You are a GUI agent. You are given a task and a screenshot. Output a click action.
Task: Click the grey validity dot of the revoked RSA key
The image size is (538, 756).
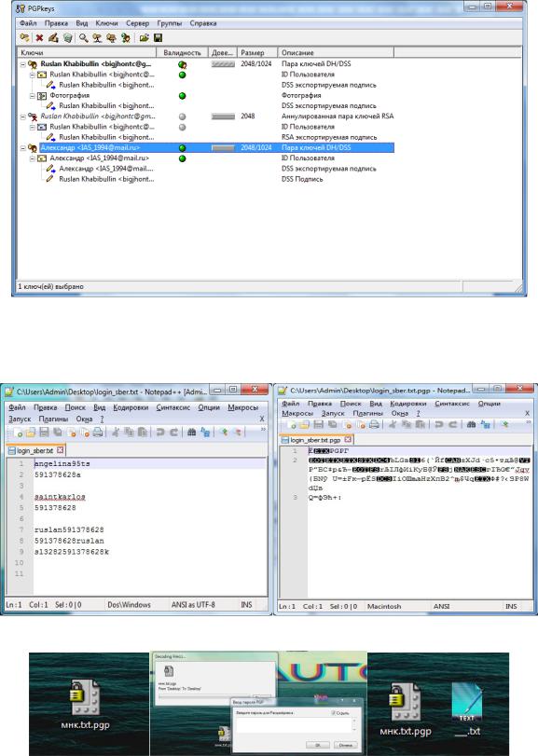(x=182, y=117)
